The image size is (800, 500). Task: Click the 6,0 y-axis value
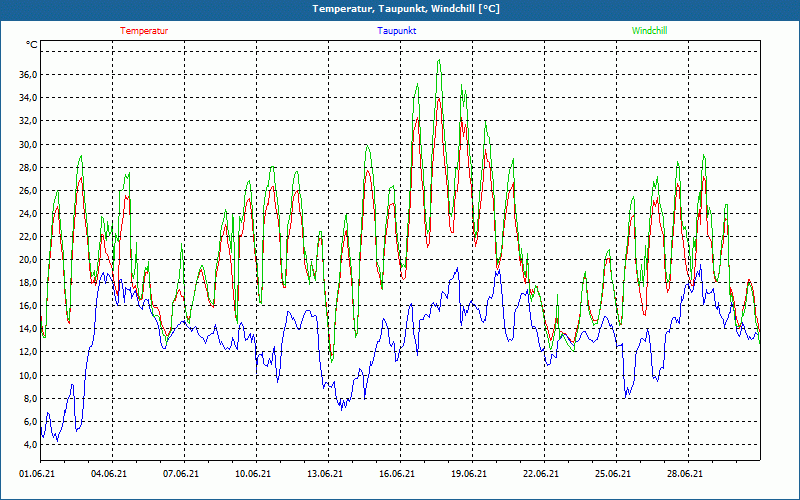(x=30, y=421)
